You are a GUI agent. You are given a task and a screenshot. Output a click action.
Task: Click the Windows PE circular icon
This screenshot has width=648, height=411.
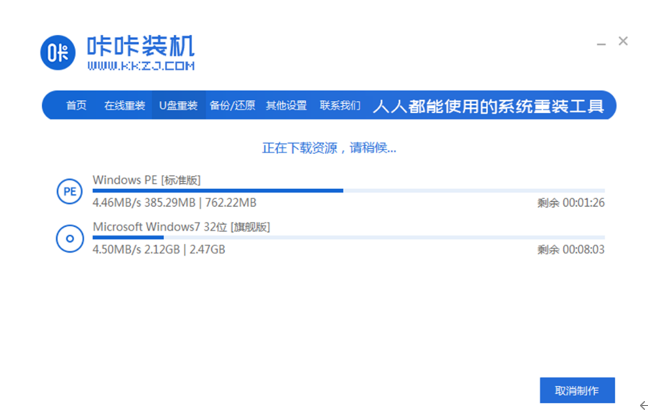click(x=69, y=191)
